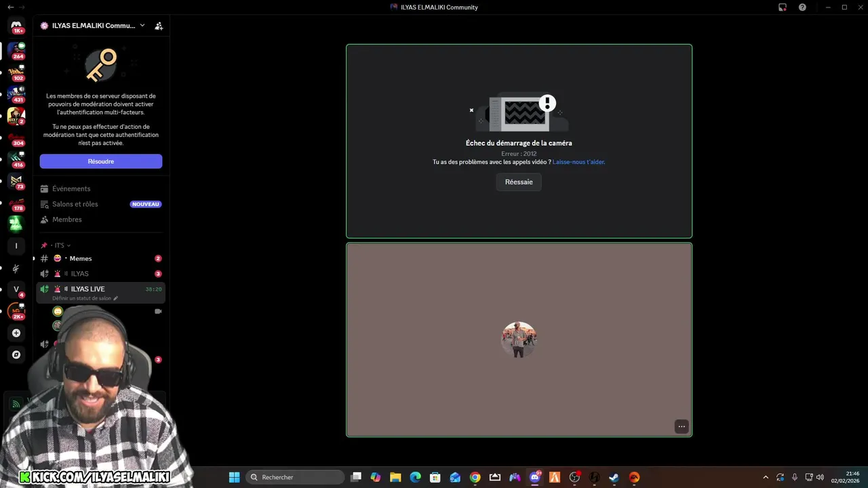Open the server icon with 2K+ badge
Viewport: 868px width, 488px height.
[x=16, y=311]
